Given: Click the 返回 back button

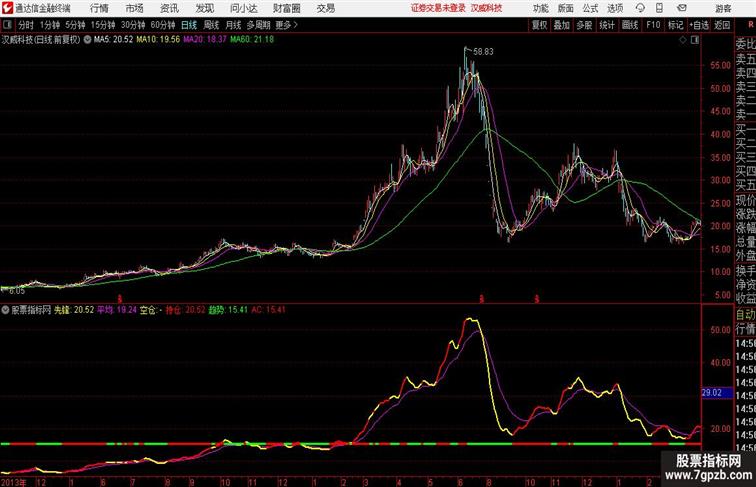Looking at the screenshot, I should pos(722,25).
